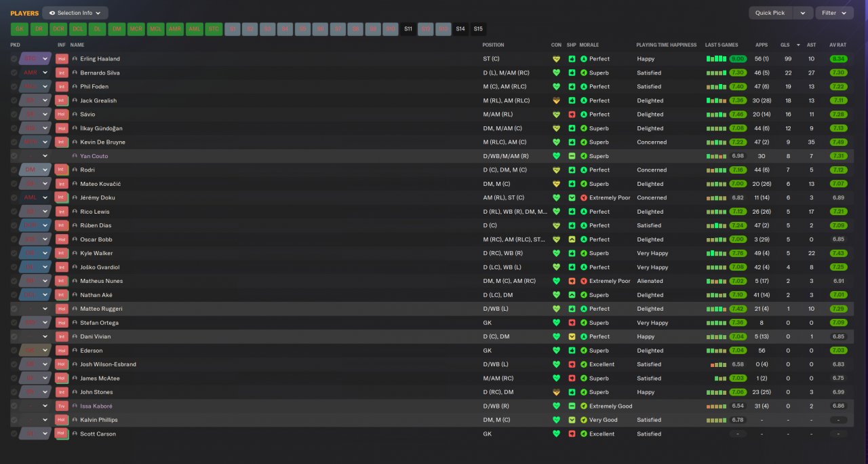
Task: Toggle picked checkmark for Dani Vivian
Action: point(14,336)
